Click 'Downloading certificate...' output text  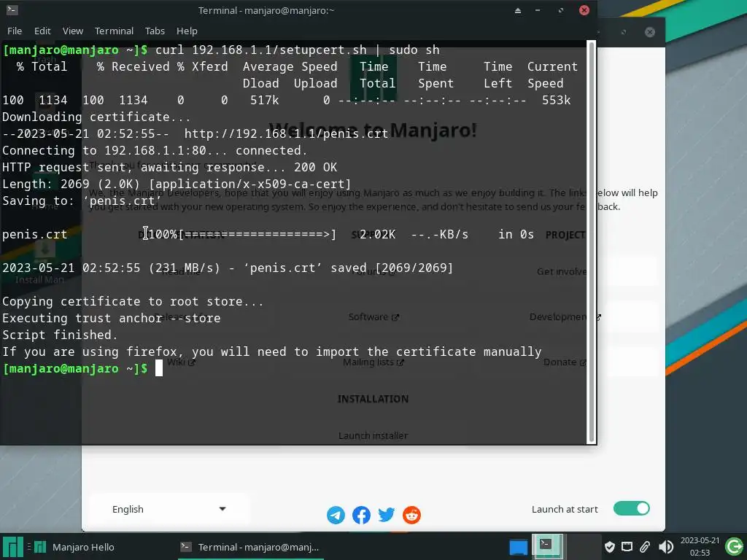click(x=97, y=117)
